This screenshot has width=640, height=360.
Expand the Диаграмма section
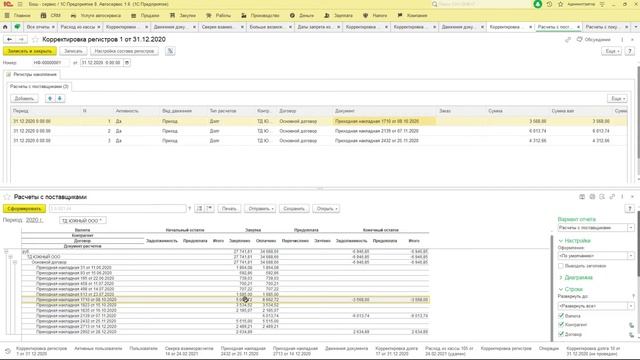coord(561,278)
